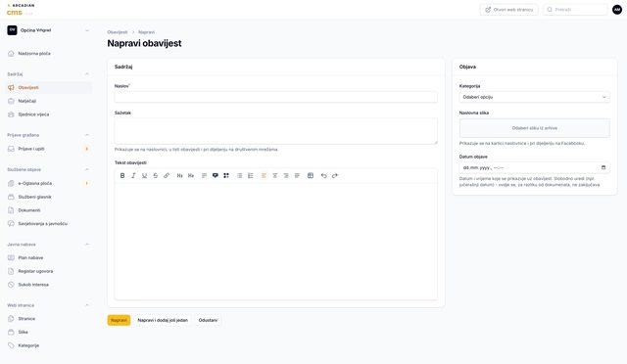Insert a table into the text editor
This screenshot has height=364, width=627.
pyautogui.click(x=311, y=175)
